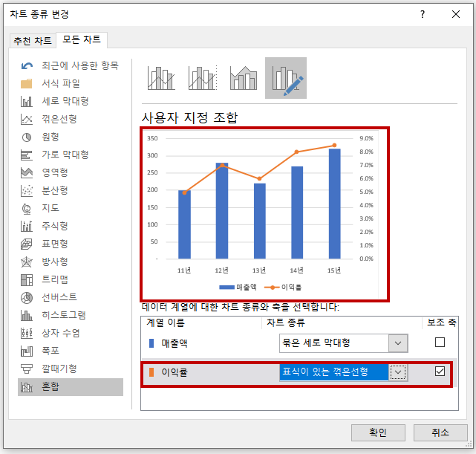Click the 계열 이름 column header
Screen dimensions: 476x454
(x=166, y=322)
